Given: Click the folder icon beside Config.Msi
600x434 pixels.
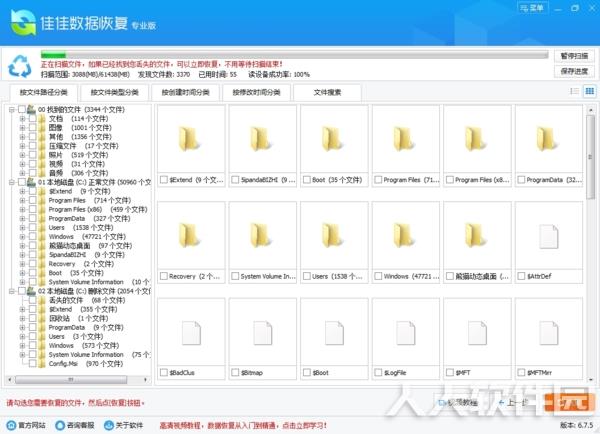Looking at the screenshot, I should pos(42,364).
